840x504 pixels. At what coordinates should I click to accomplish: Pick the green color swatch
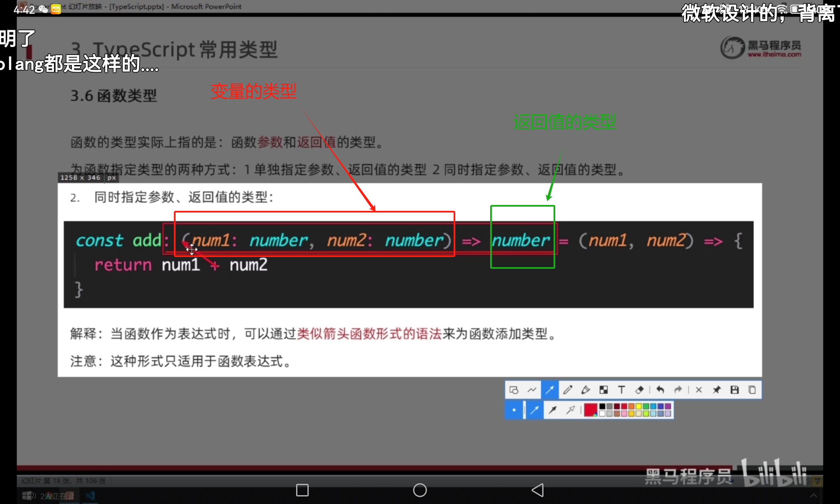click(x=646, y=406)
